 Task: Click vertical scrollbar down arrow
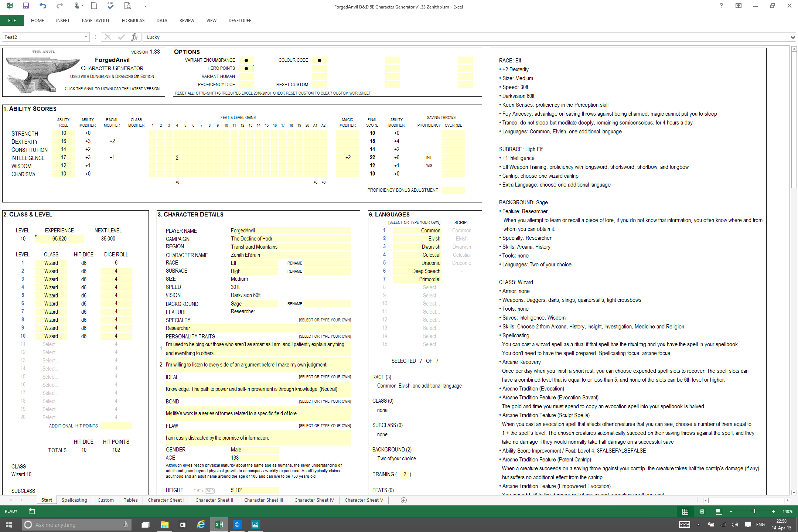coord(794,492)
